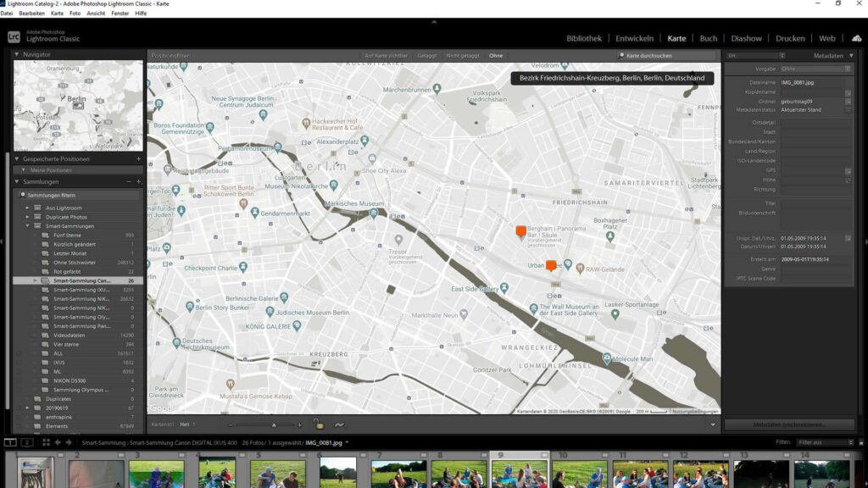Open the Bibliothek module
Screen dimensions: 868x488
[583, 38]
